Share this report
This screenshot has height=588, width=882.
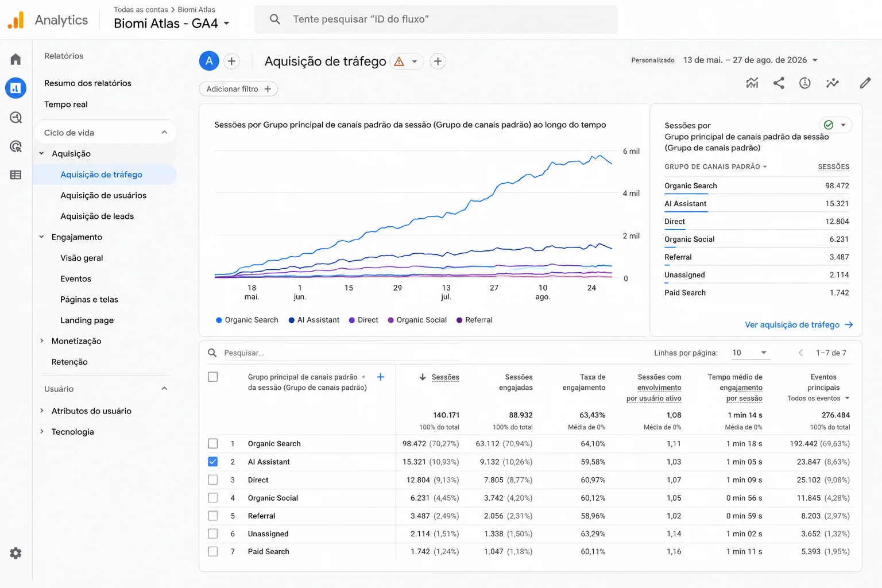[779, 83]
